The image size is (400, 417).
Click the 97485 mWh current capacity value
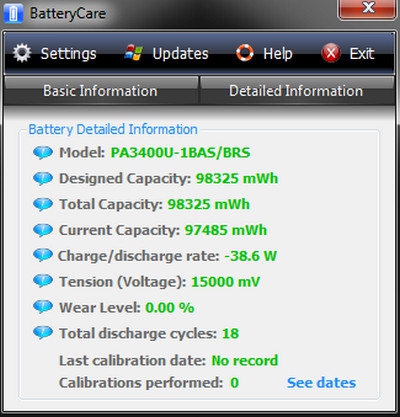pyautogui.click(x=226, y=230)
